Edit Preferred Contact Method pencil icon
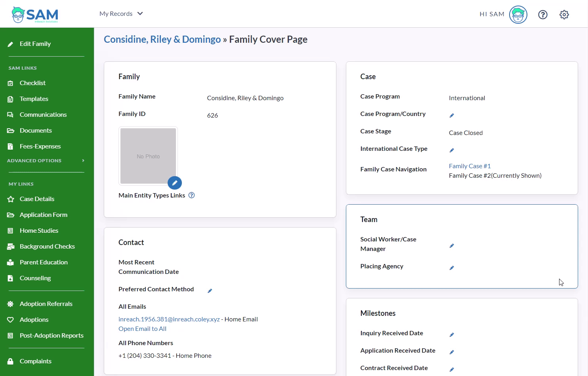This screenshot has height=376, width=588. click(210, 291)
